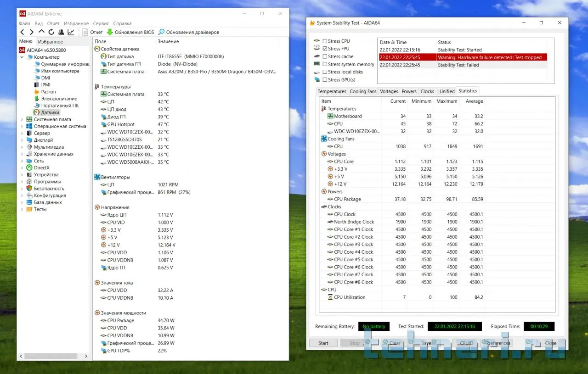
Task: Go forward using the toolbar right arrow
Action: 32,32
